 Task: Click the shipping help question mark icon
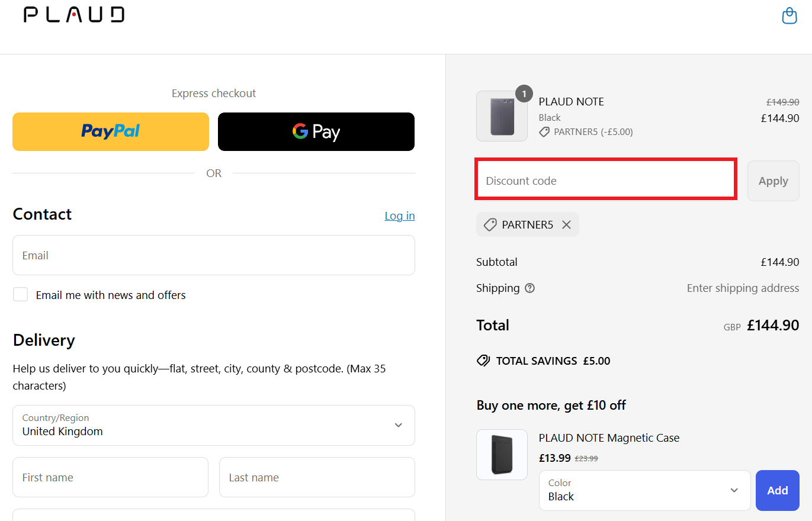point(530,288)
